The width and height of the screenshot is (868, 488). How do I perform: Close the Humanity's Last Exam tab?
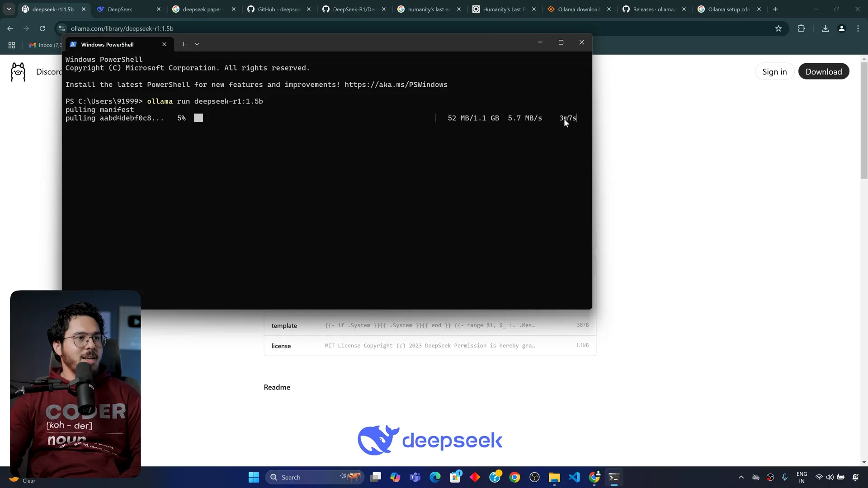pos(534,9)
